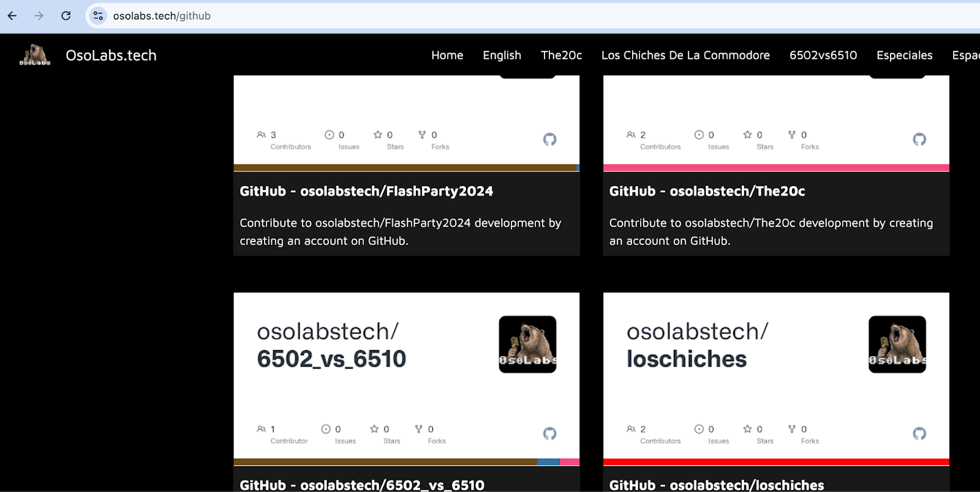The height and width of the screenshot is (492, 980).
Task: Click '1 Contributor' label on 6502_vs_6510 card
Action: 289,441
